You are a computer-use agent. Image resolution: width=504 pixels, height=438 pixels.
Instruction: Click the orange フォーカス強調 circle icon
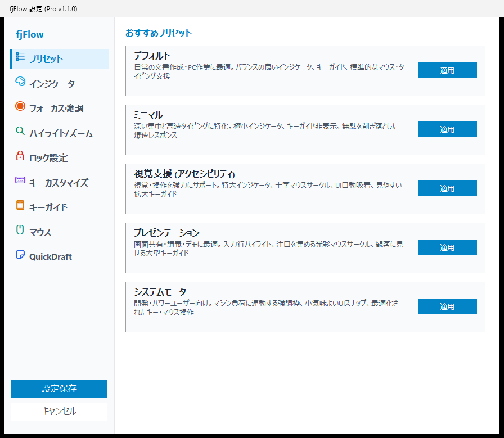click(x=20, y=106)
